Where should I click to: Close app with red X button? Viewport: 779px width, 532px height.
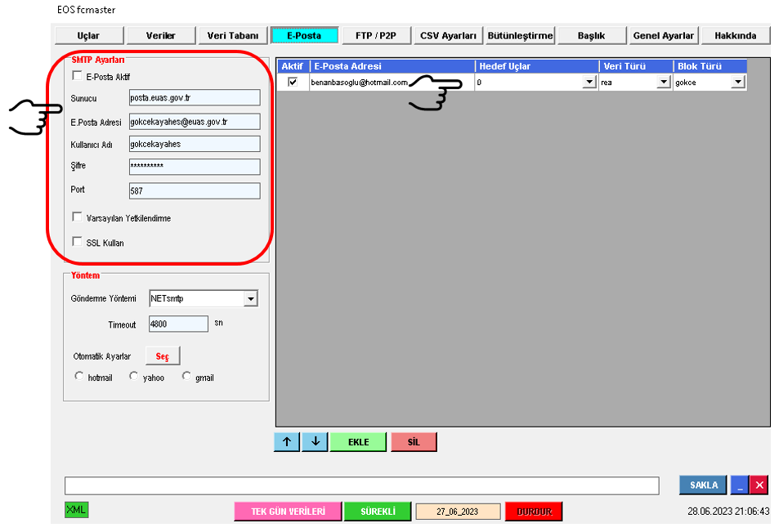pyautogui.click(x=759, y=485)
